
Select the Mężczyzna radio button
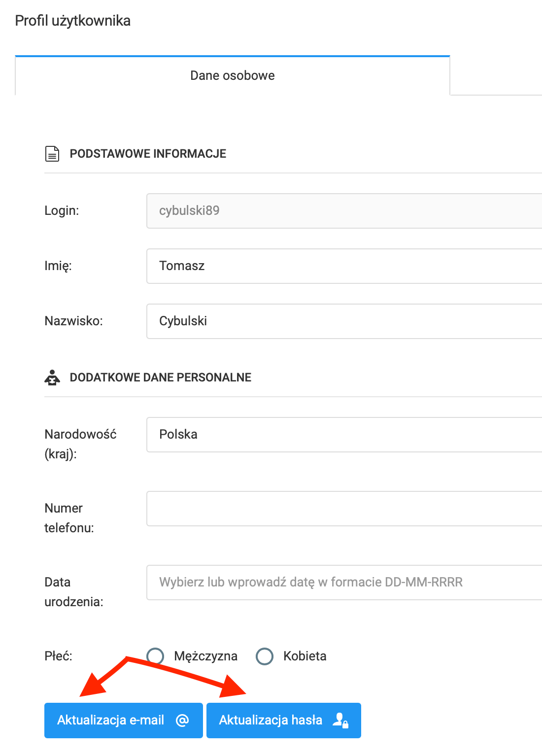pos(156,656)
